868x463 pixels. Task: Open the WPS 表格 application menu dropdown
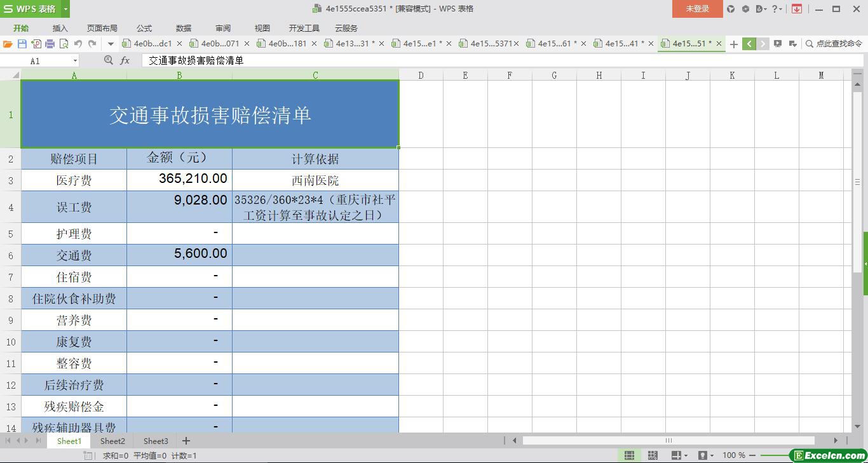66,9
